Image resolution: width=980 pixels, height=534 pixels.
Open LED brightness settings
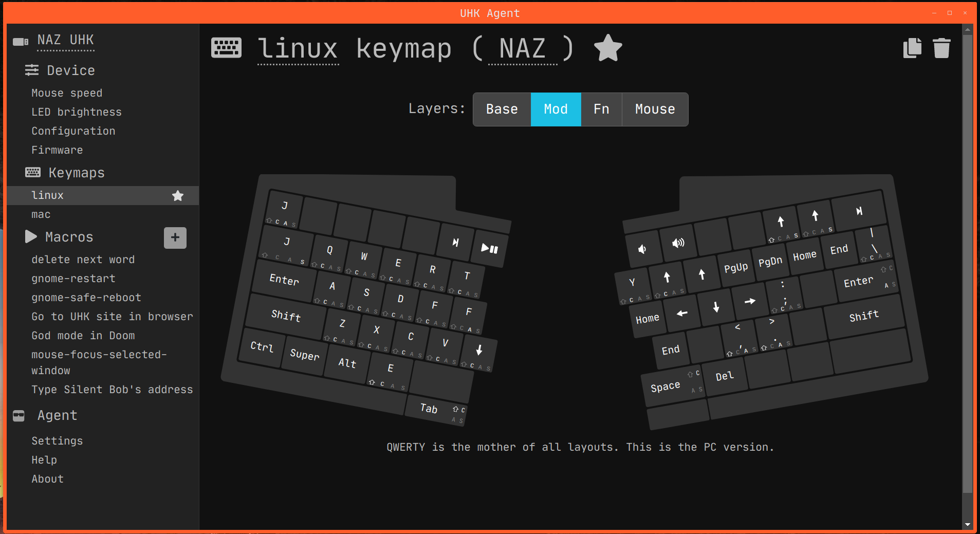pyautogui.click(x=77, y=112)
